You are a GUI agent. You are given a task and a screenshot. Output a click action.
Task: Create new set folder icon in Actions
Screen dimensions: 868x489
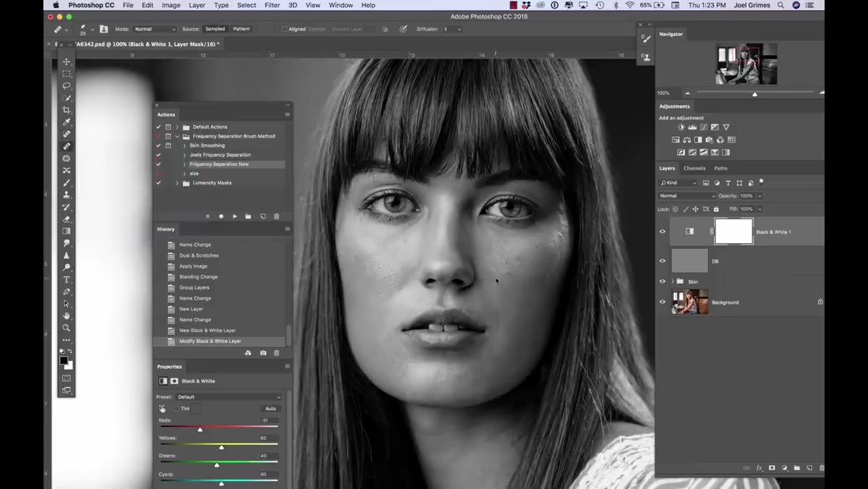(248, 216)
